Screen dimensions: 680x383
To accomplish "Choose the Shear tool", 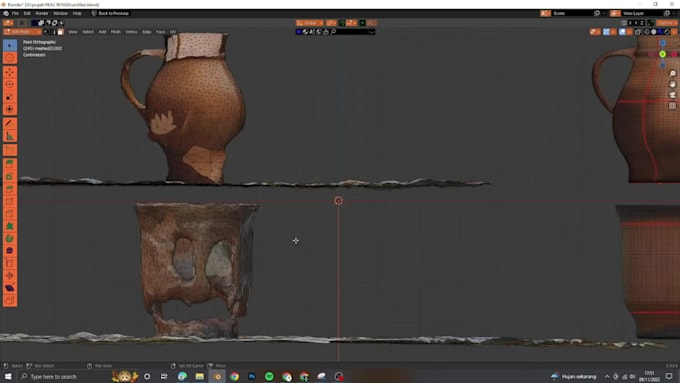I will (10, 288).
